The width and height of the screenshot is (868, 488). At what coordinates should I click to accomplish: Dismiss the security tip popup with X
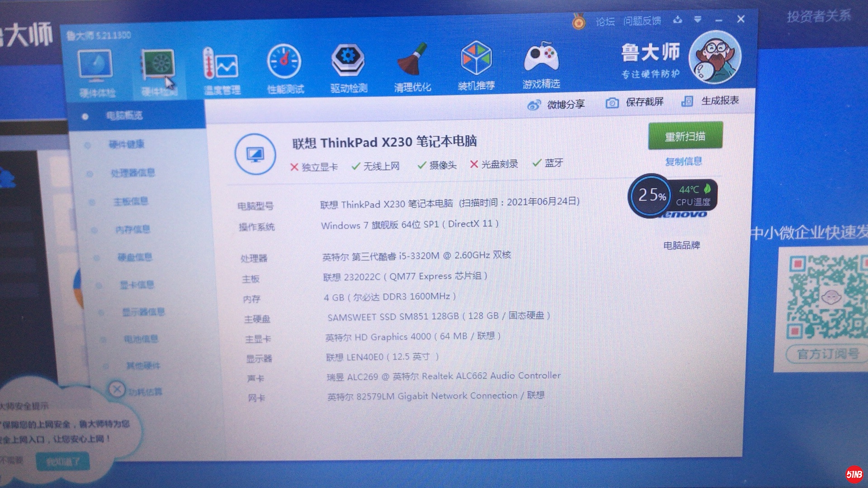tap(117, 389)
